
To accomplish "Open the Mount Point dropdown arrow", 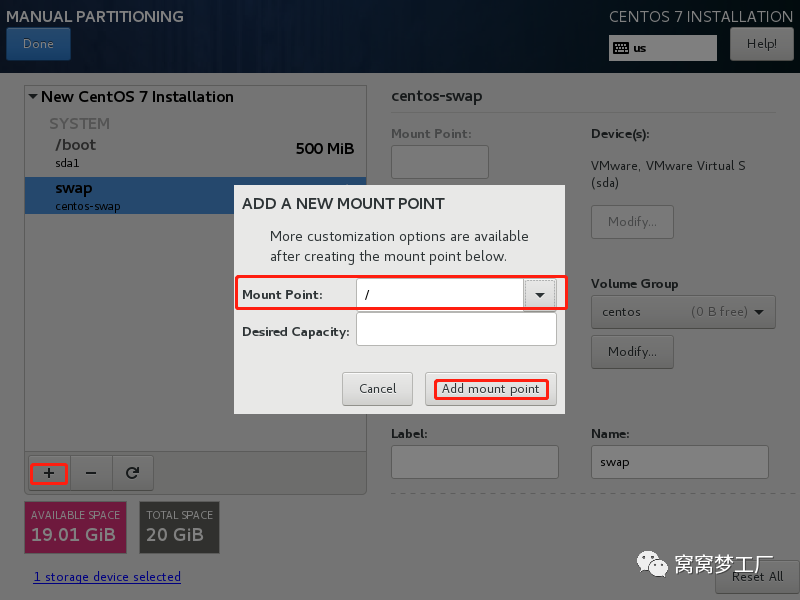I will [x=539, y=294].
